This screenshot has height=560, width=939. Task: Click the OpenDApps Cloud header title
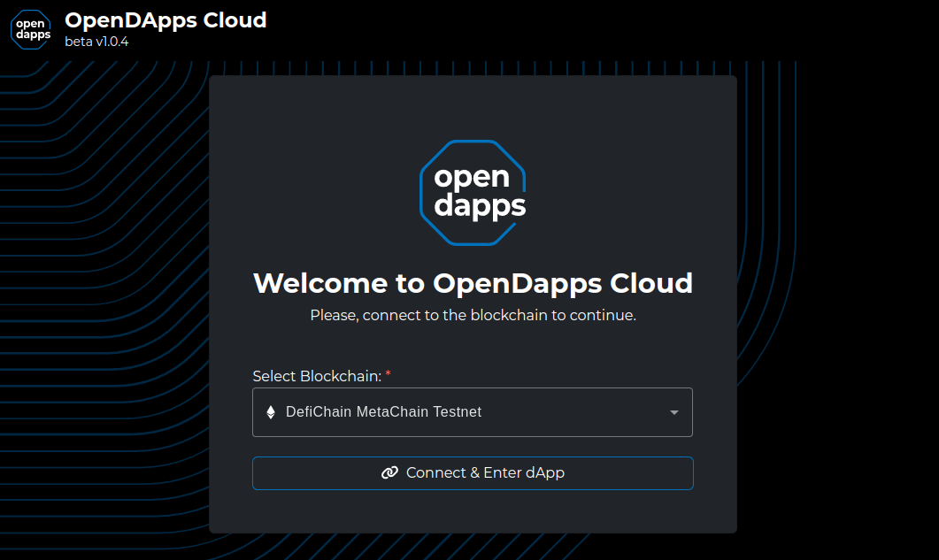tap(165, 20)
